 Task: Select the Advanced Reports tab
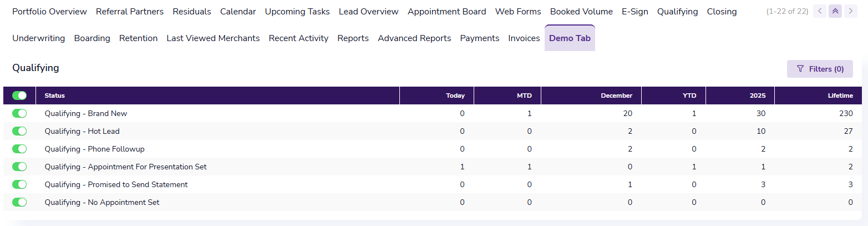[414, 38]
